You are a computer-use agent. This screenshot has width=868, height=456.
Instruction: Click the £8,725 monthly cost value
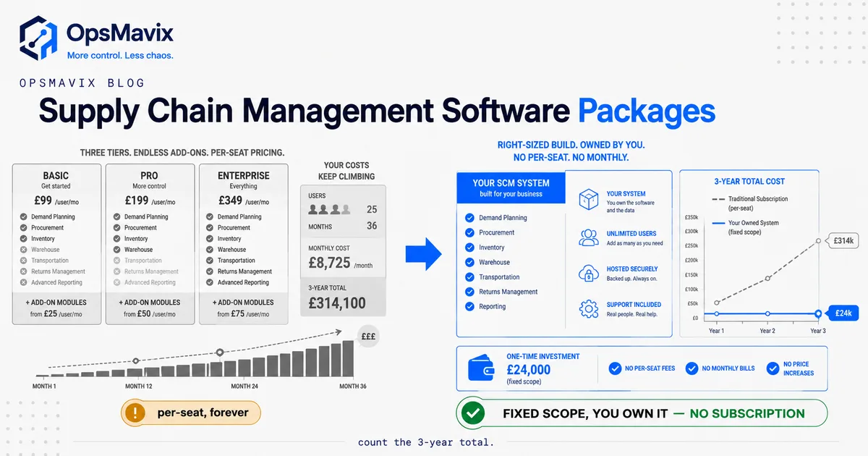click(331, 263)
